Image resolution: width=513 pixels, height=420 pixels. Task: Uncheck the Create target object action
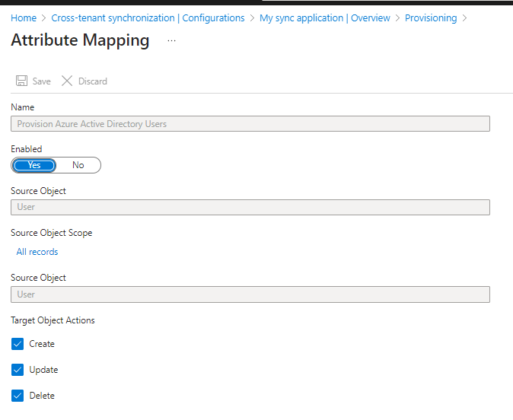pos(18,344)
